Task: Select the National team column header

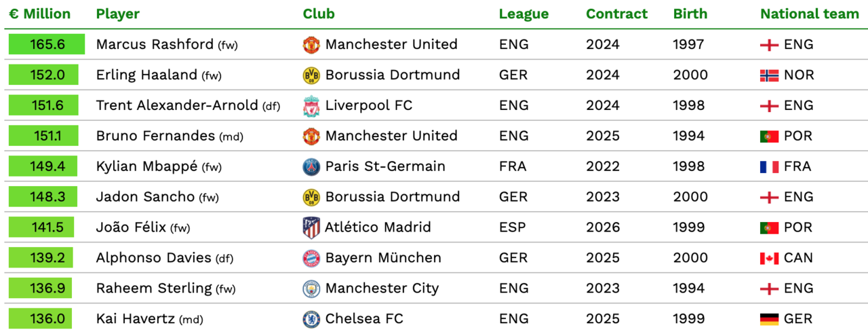Action: pos(810,14)
